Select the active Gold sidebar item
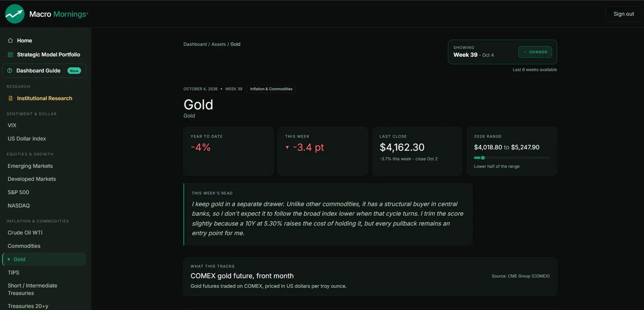Image resolution: width=644 pixels, height=310 pixels. click(x=44, y=259)
